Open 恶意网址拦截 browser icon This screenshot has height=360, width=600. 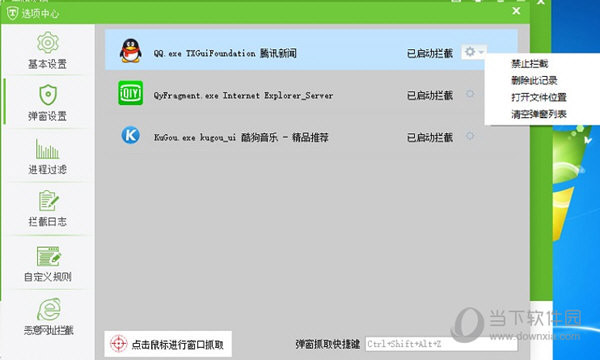(49, 309)
